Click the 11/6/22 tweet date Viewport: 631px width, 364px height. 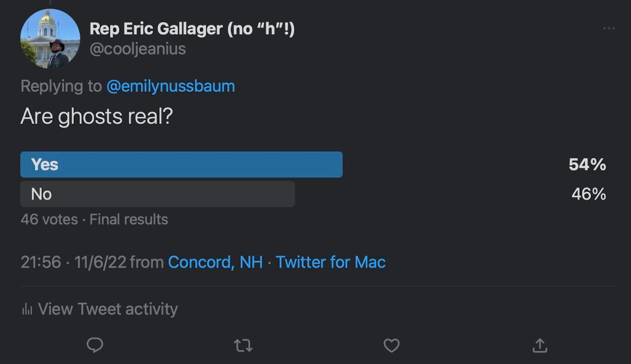click(x=100, y=262)
